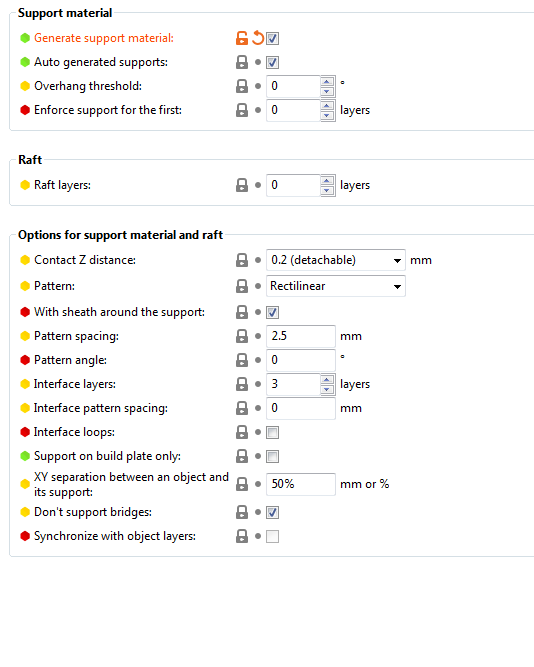The image size is (534, 667).
Task: Increase Overhang threshold with up arrow
Action: (327, 81)
